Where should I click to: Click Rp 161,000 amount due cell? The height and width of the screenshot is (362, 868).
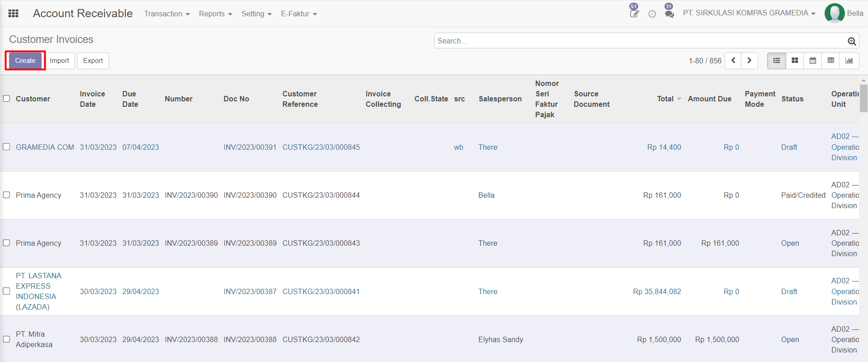pyautogui.click(x=720, y=243)
